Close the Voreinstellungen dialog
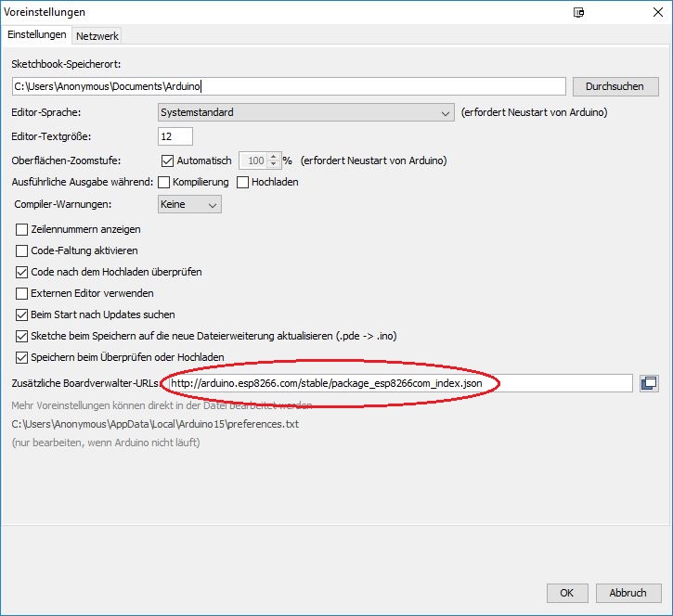 (657, 12)
